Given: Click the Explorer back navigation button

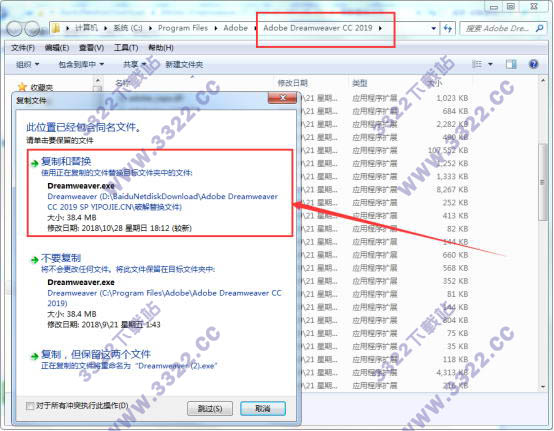Looking at the screenshot, I should 14,29.
